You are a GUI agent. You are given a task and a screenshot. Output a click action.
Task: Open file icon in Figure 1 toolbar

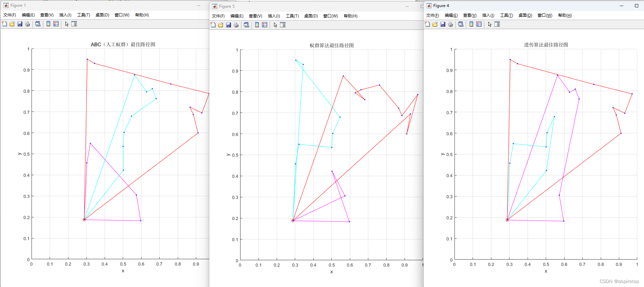(12, 24)
